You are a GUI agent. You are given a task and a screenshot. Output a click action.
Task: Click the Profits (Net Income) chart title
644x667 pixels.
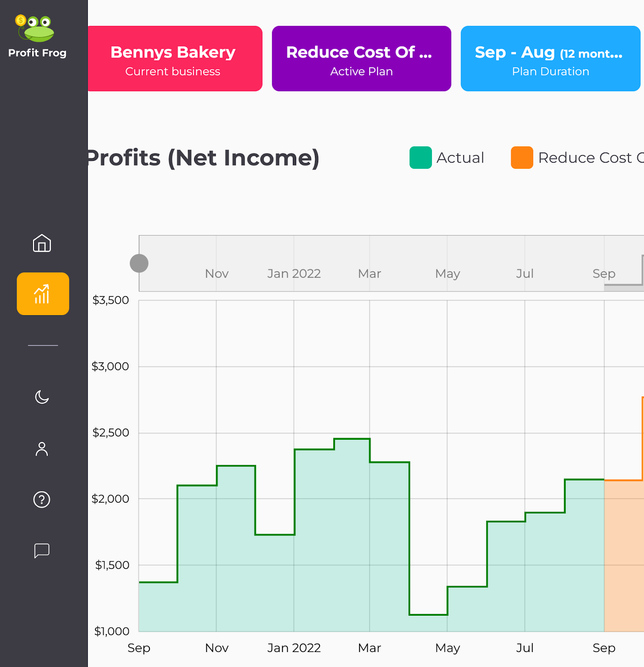(x=204, y=158)
